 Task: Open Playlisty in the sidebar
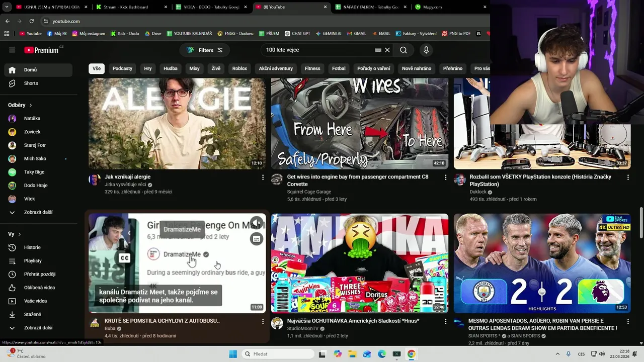(x=38, y=261)
